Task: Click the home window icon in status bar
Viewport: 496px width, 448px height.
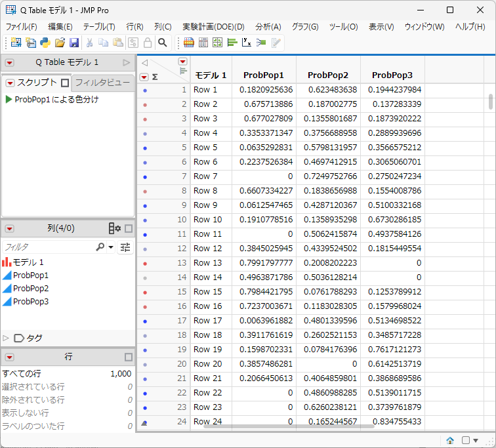Action: 450,440
